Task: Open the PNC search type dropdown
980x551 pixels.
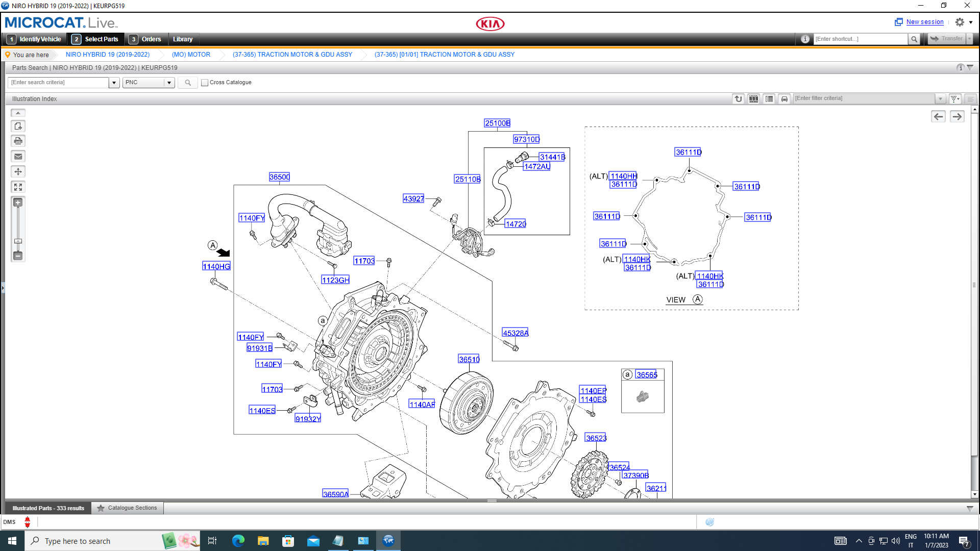Action: tap(169, 83)
